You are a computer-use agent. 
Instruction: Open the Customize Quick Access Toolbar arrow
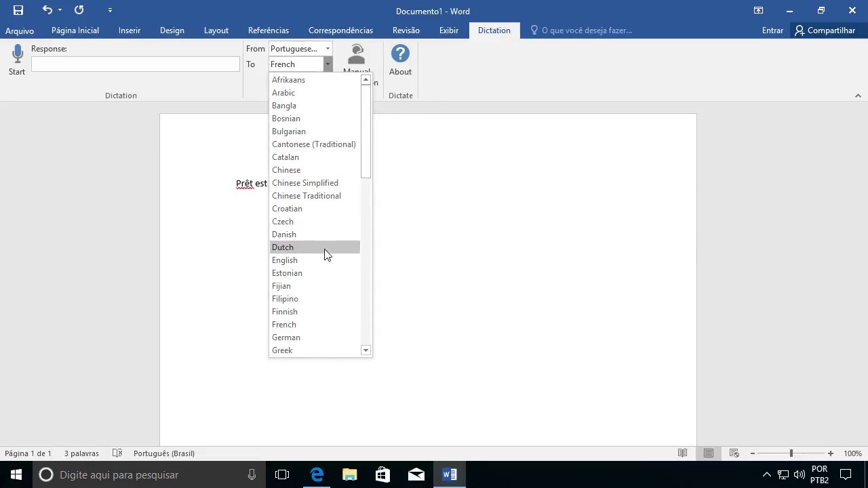click(110, 11)
